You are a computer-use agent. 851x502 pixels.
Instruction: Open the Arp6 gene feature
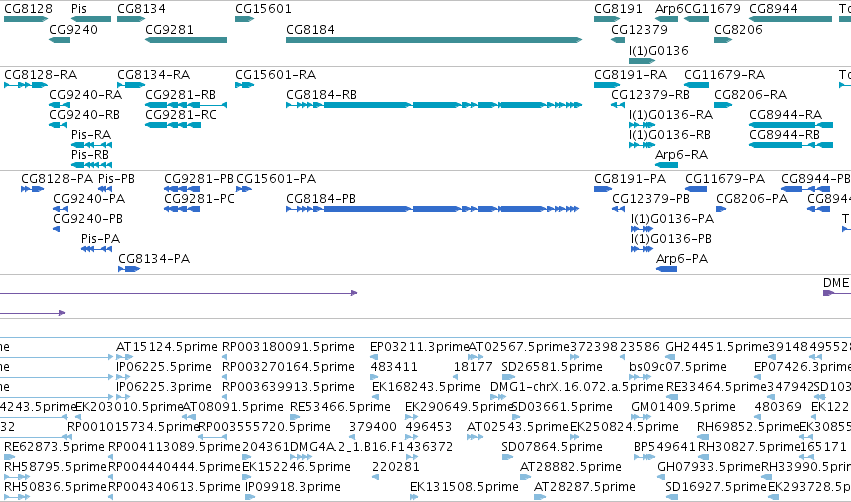(x=666, y=19)
